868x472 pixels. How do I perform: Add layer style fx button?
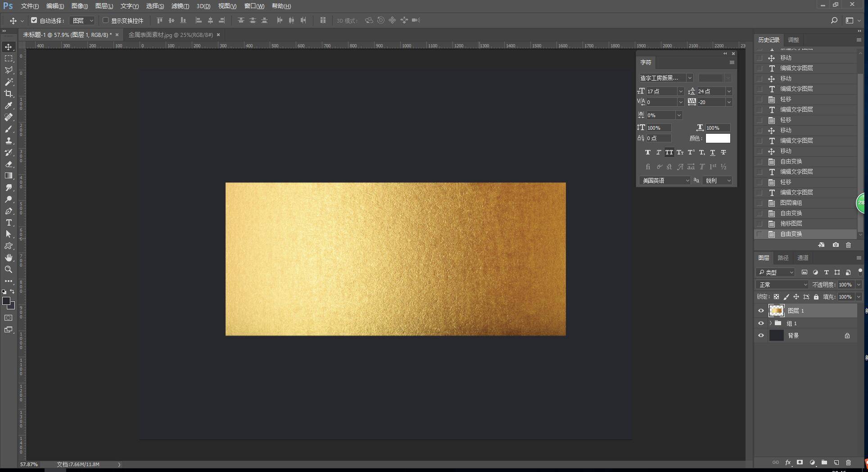[788, 463]
